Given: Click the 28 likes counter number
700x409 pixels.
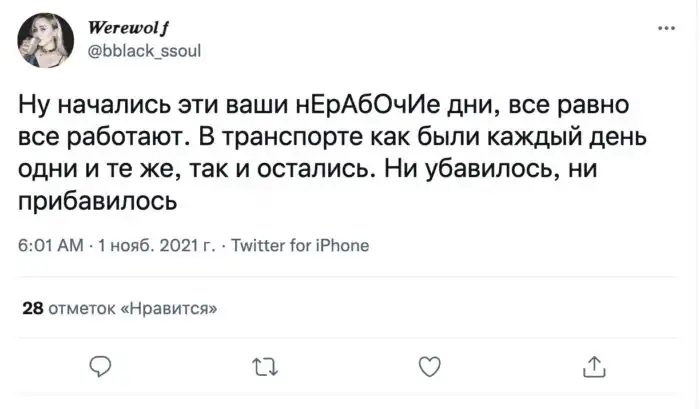Looking at the screenshot, I should point(31,309).
